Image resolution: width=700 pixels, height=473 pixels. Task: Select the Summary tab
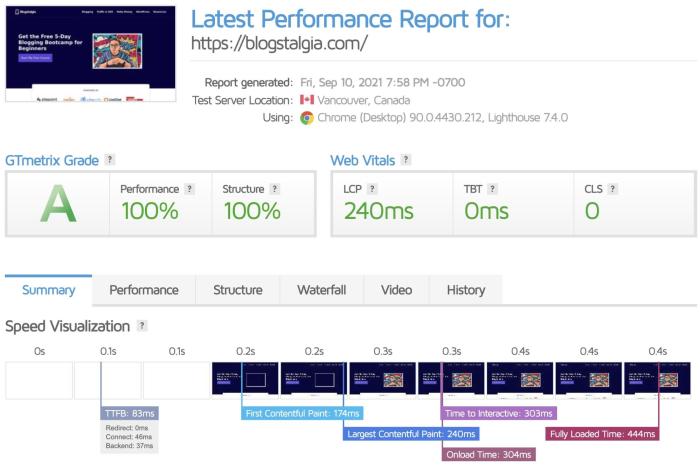(48, 290)
